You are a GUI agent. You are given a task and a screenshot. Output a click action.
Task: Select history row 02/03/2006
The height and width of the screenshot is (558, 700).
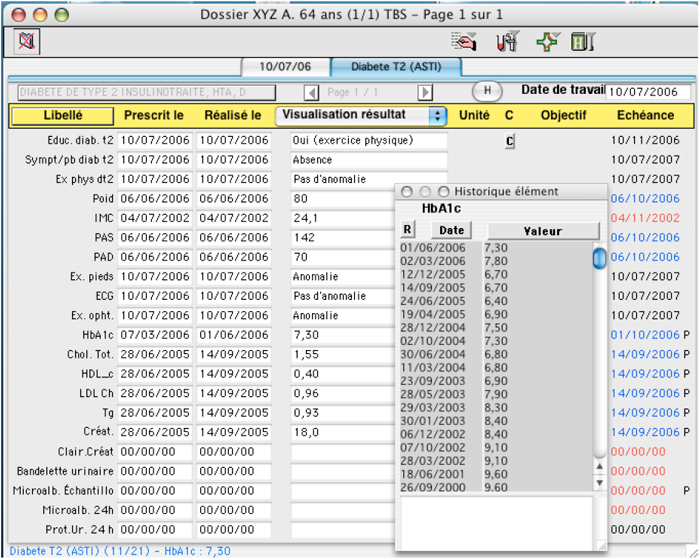[496, 261]
